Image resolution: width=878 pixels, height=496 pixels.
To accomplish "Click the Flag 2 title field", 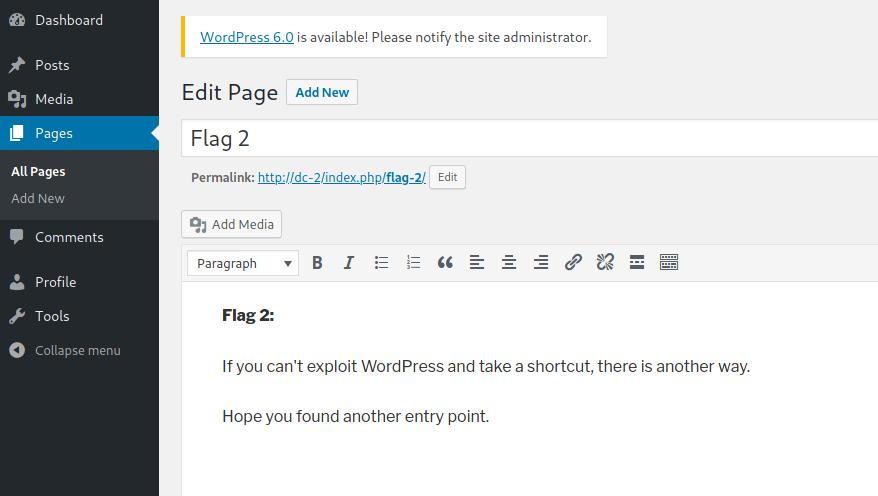I will click(x=529, y=138).
